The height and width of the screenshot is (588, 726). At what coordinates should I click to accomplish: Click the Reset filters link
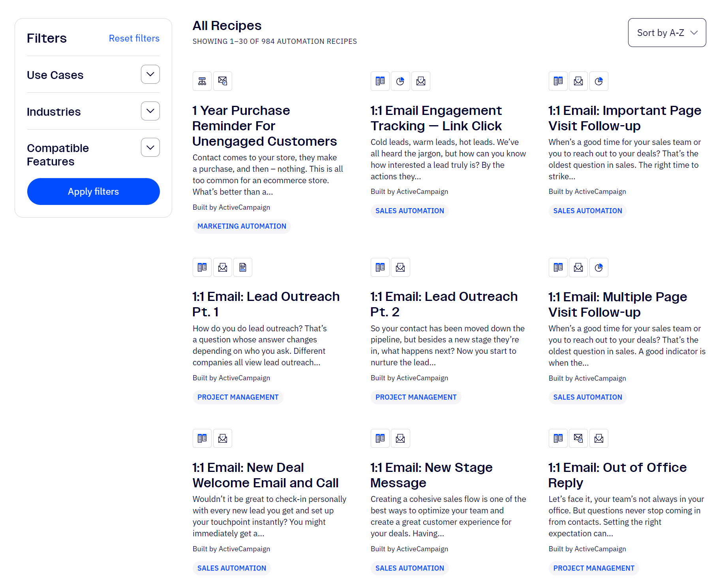(134, 38)
